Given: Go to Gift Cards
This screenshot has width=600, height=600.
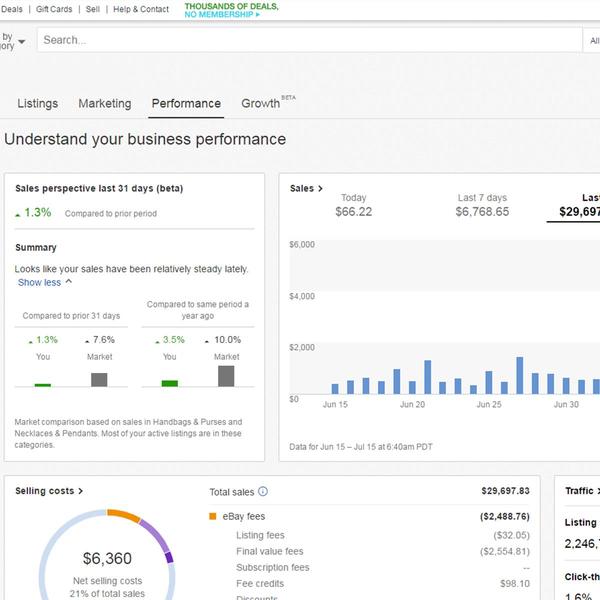Looking at the screenshot, I should point(54,9).
